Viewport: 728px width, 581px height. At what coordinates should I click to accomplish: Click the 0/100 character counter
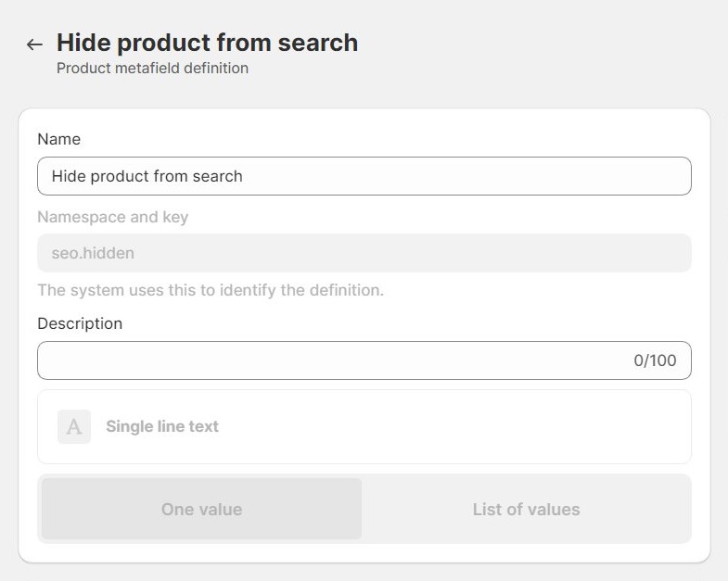pyautogui.click(x=655, y=360)
